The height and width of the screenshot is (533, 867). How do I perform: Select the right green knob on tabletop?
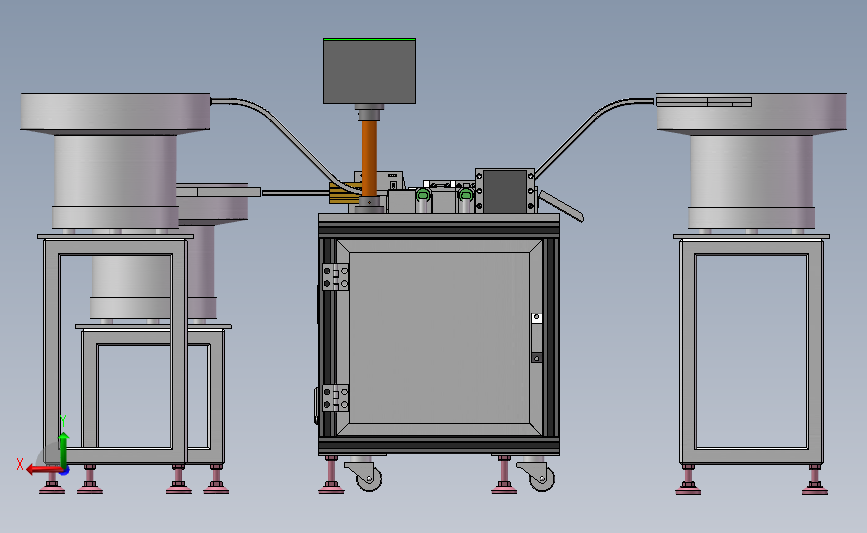pos(466,195)
